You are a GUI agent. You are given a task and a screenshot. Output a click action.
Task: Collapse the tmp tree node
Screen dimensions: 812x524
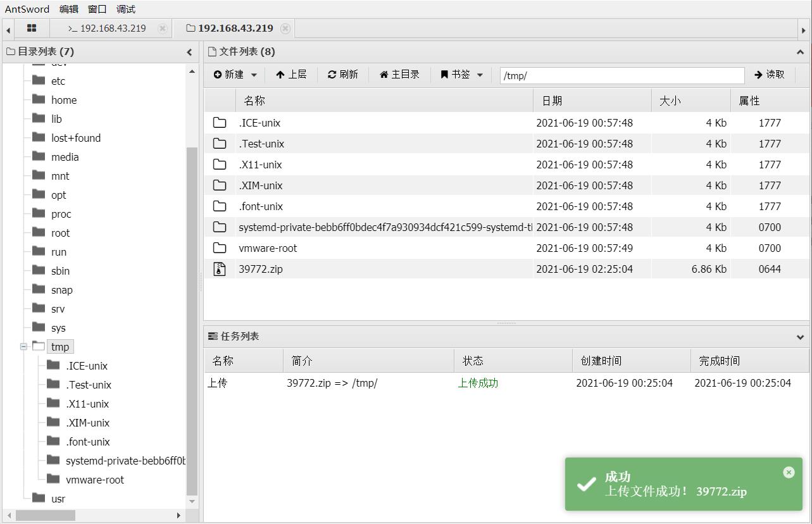pyautogui.click(x=23, y=347)
